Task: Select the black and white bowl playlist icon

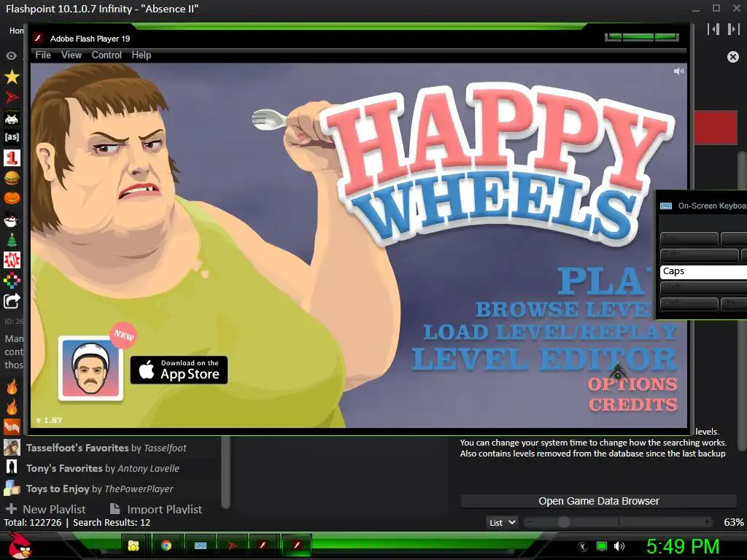Action: [12, 219]
